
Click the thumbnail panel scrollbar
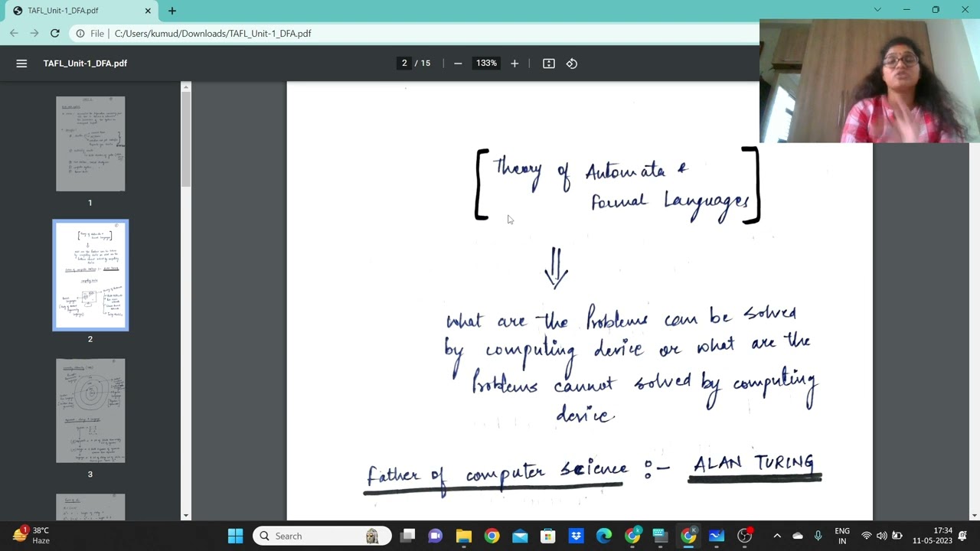click(185, 139)
